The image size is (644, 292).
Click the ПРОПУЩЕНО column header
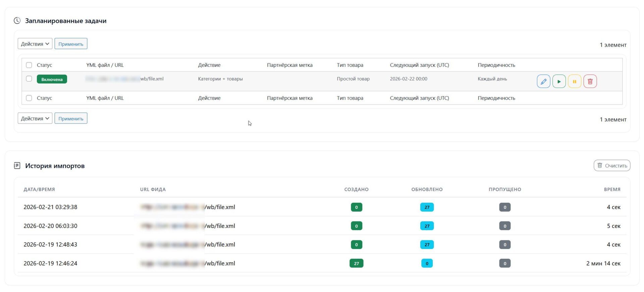tap(505, 189)
